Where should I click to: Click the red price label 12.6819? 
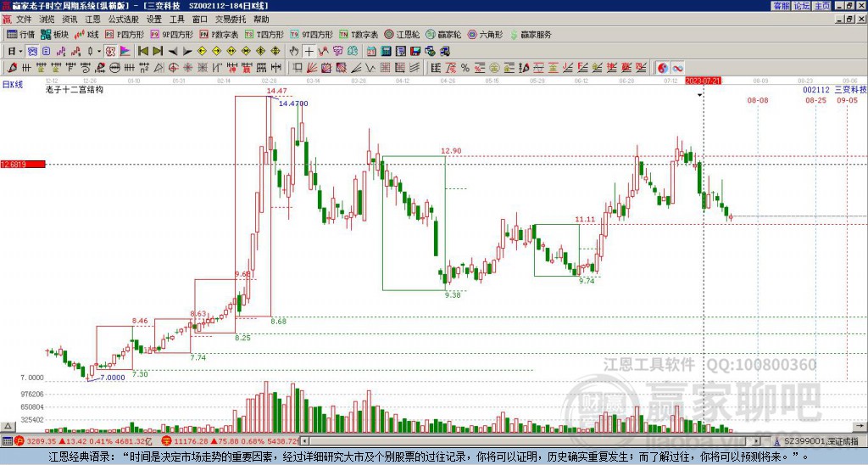tap(22, 164)
